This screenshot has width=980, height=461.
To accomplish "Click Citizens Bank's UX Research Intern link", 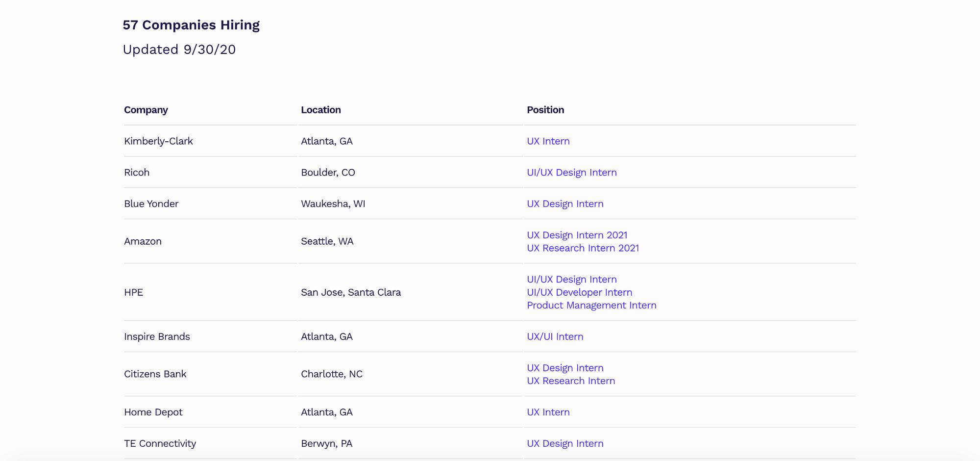I will [x=571, y=381].
